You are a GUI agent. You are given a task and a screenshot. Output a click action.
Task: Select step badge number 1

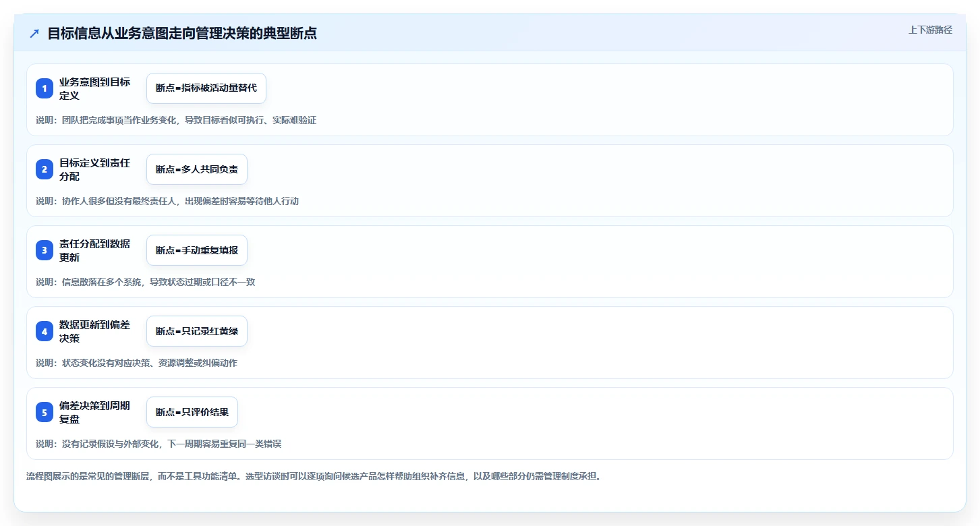click(x=45, y=88)
